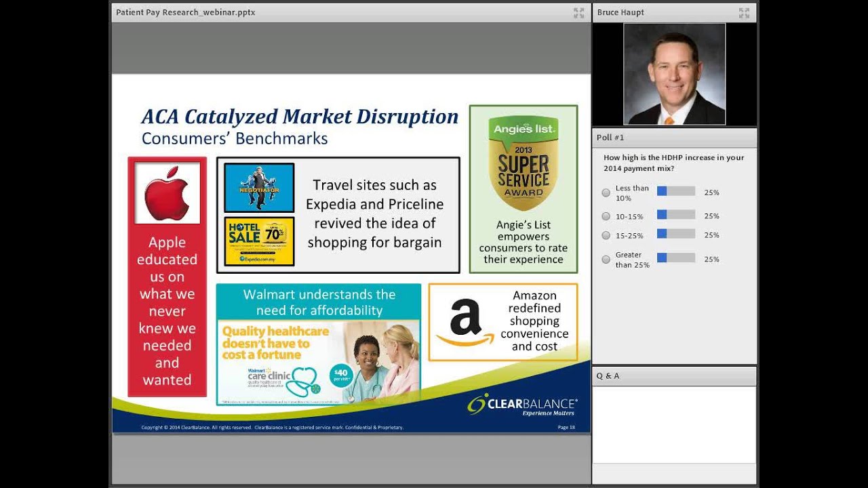The height and width of the screenshot is (488, 868).
Task: Click the 'Poll #1' panel header
Action: pyautogui.click(x=675, y=138)
